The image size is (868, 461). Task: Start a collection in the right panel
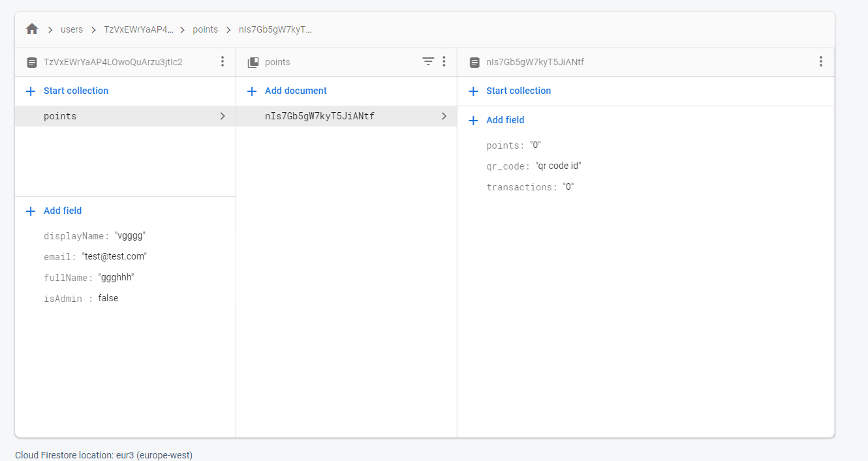coord(518,91)
